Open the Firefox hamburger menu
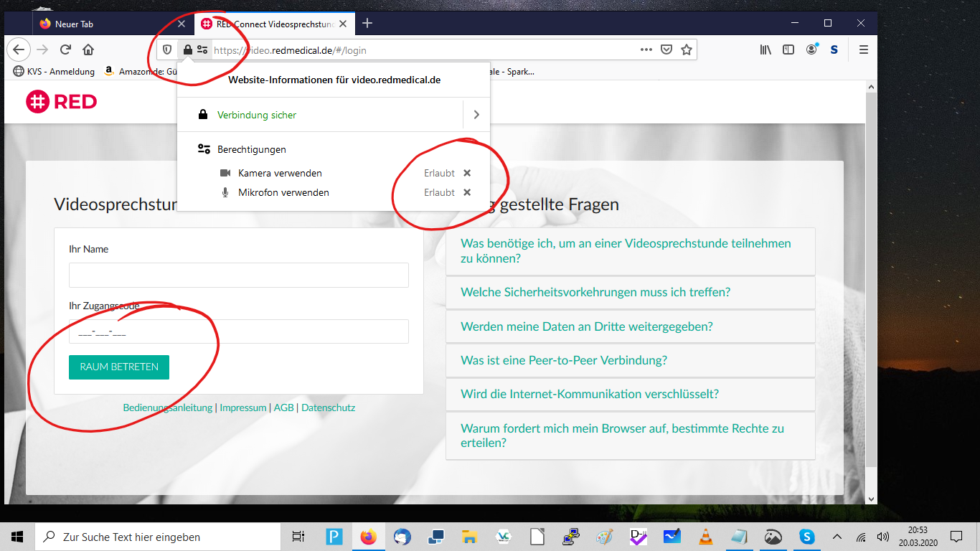Screen dimensions: 980x551 (x=864, y=50)
